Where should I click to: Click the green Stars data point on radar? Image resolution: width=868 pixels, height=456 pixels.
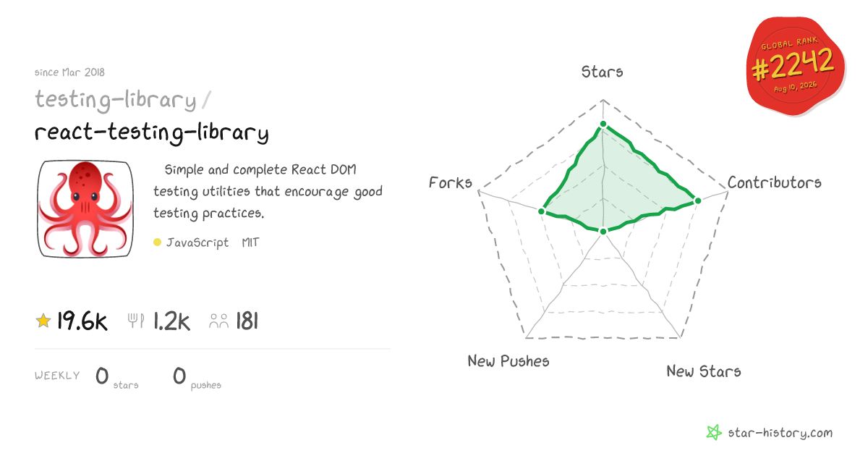[x=603, y=125]
